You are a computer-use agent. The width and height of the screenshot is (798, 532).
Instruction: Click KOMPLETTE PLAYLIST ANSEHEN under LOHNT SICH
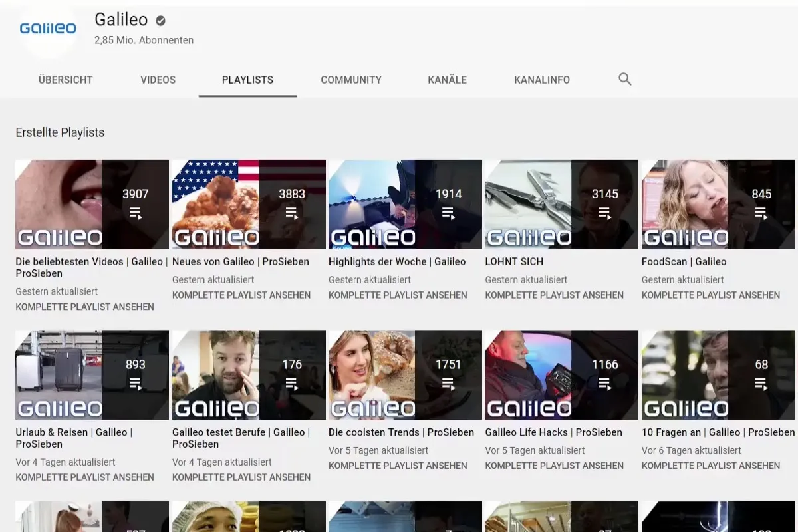pos(555,295)
